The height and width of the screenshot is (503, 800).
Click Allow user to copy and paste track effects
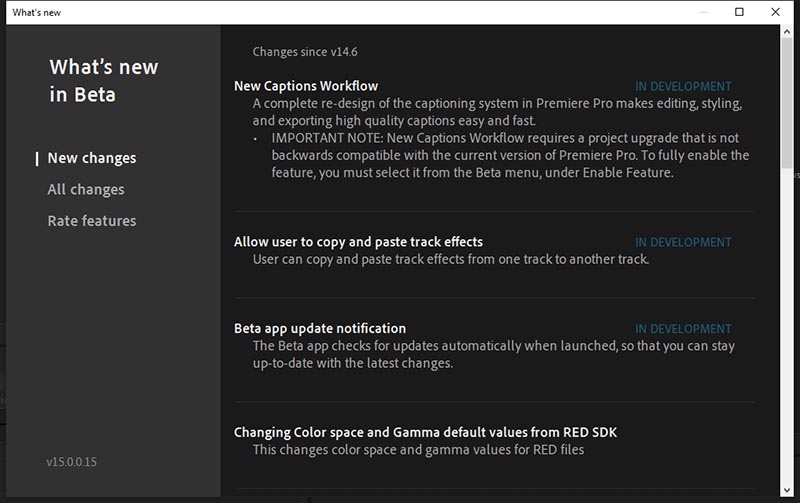tap(358, 242)
